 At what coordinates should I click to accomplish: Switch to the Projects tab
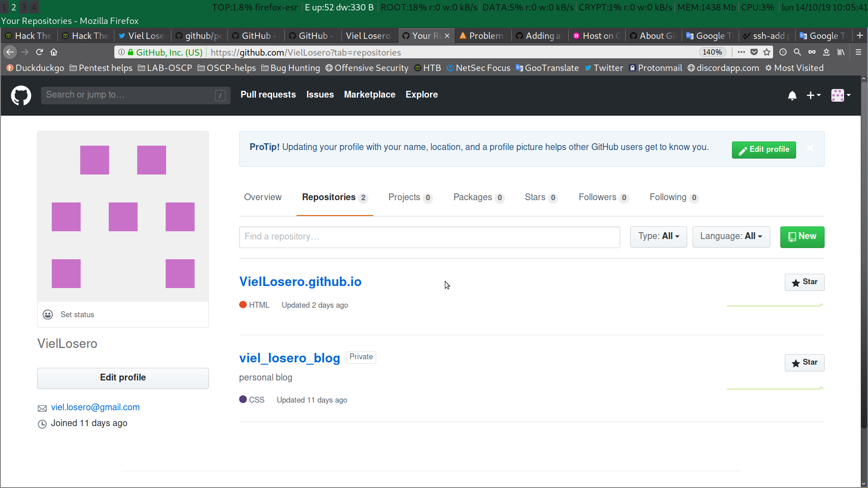pos(410,197)
